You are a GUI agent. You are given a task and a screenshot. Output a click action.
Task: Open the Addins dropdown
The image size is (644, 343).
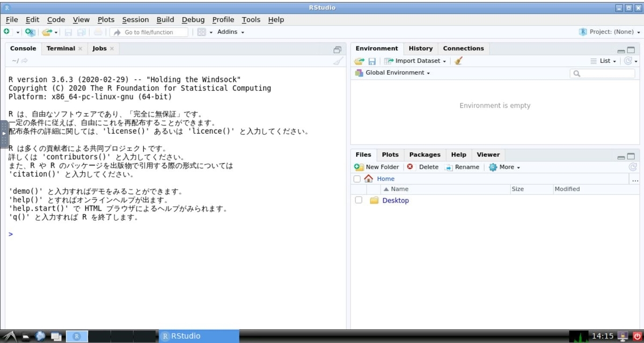click(230, 32)
